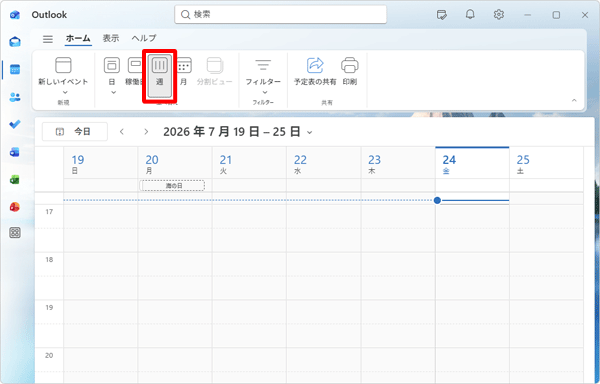
Task: Select Friday 24 today header
Action: [472, 163]
